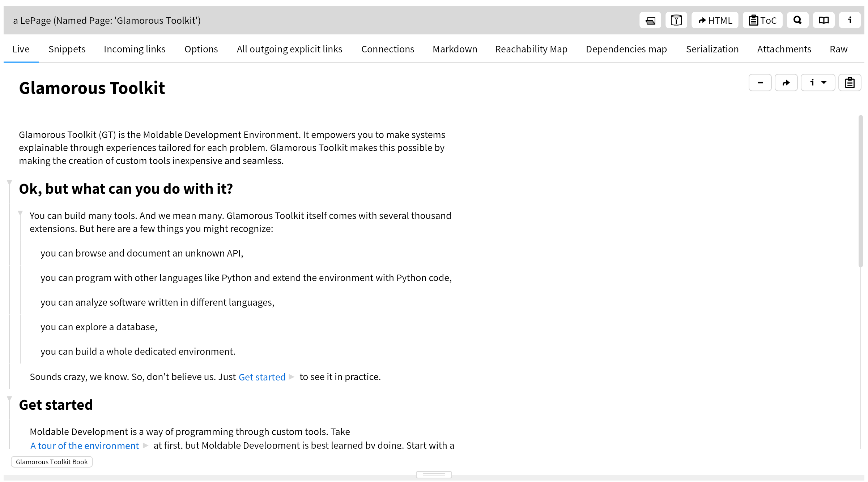868x482 pixels.
Task: Open the Attachments tab
Action: 784,49
